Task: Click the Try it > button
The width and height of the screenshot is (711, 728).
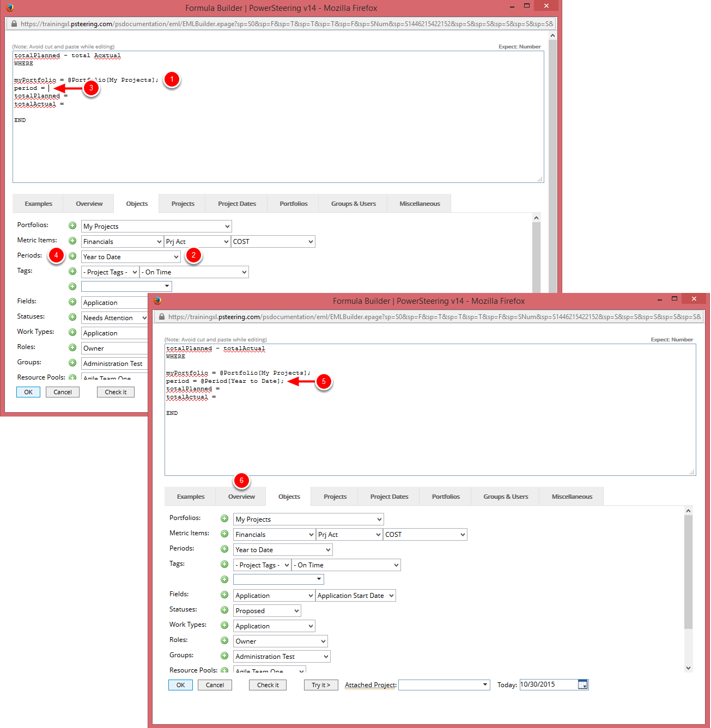Action: (321, 685)
